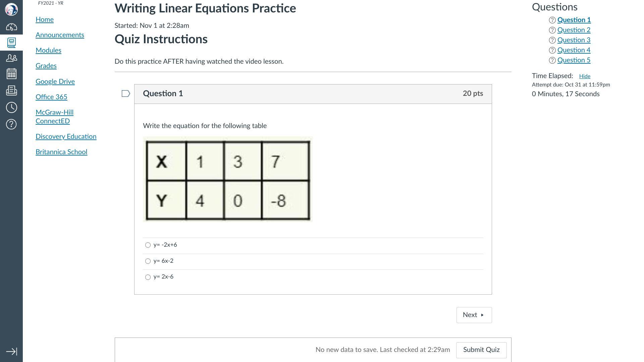Expand the global navigation sidebar arrow
The width and height of the screenshot is (644, 362).
pyautogui.click(x=11, y=352)
